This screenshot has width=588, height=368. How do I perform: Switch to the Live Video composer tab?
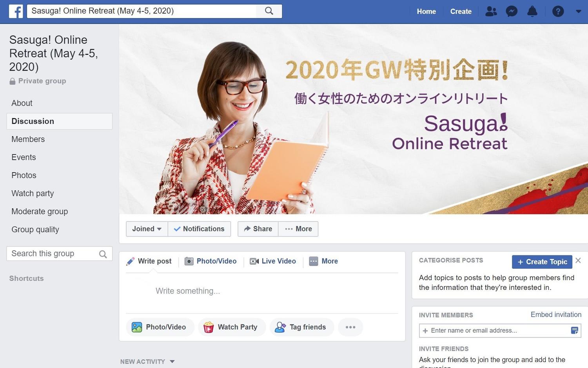click(273, 261)
